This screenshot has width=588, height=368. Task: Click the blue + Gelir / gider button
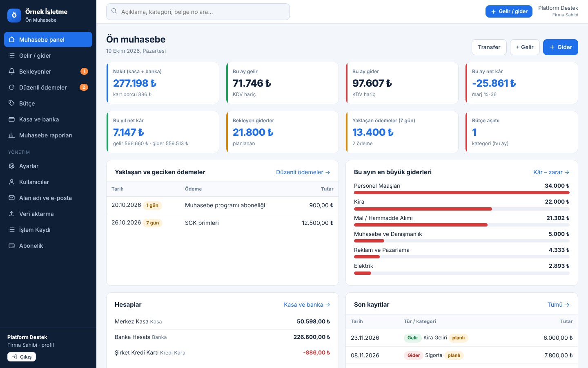(509, 11)
